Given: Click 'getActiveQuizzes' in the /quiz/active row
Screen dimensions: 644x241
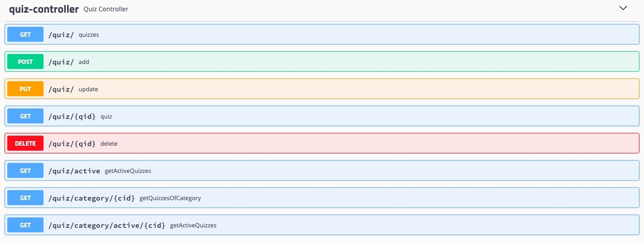Looking at the screenshot, I should (x=128, y=171).
